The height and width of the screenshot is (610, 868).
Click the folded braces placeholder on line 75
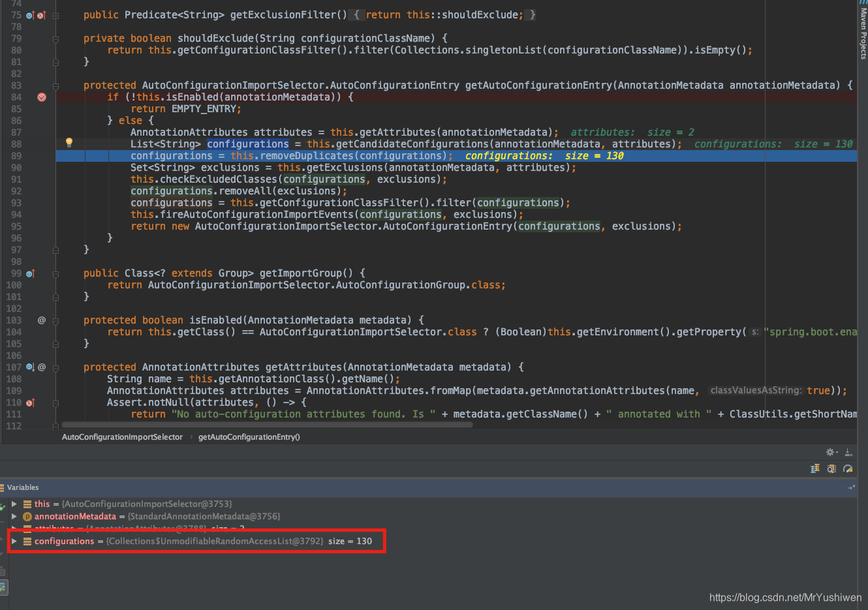point(443,15)
